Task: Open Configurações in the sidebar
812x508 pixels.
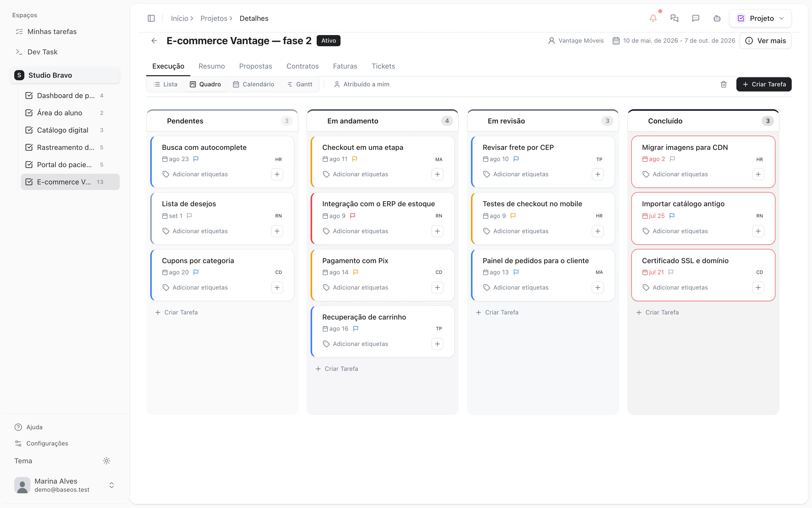Action: (41, 443)
